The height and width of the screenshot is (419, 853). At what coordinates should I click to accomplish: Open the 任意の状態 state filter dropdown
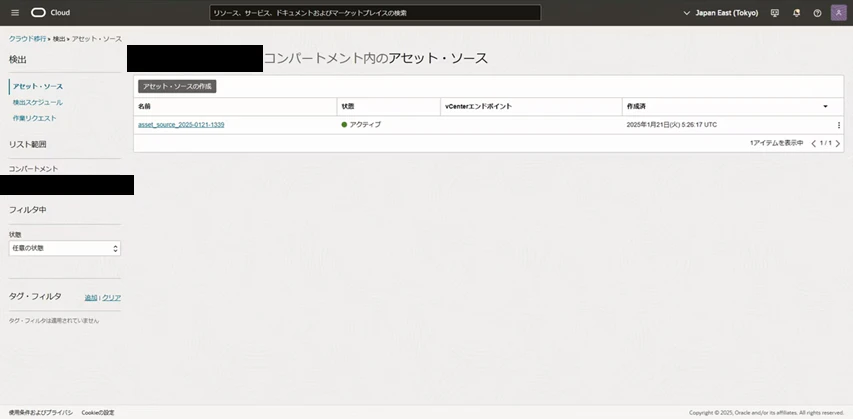point(65,248)
